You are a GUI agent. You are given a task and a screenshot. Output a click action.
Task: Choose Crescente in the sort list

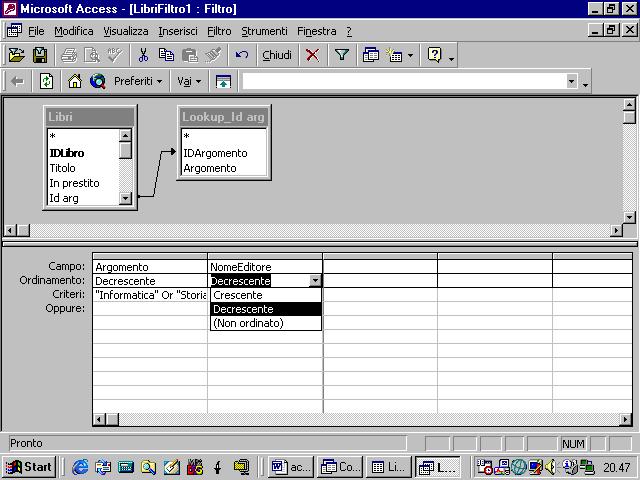[x=266, y=295]
